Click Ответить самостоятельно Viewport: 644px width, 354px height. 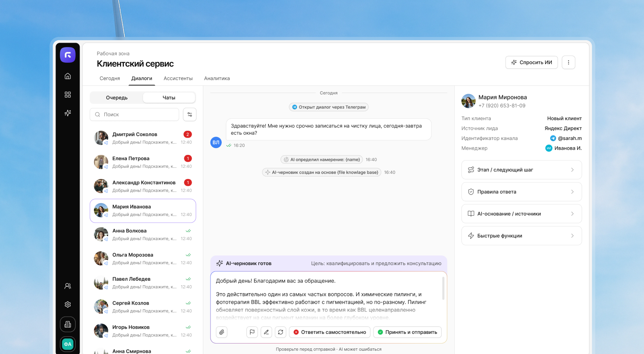tap(329, 332)
